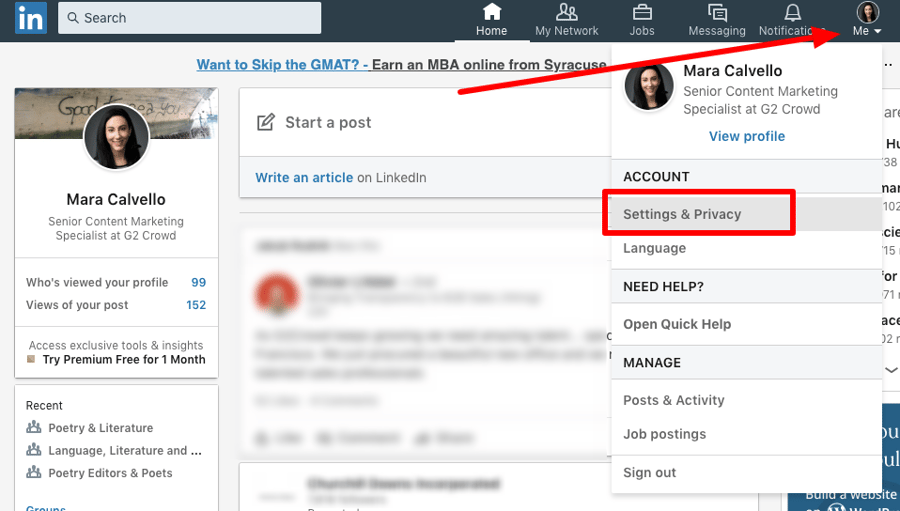The width and height of the screenshot is (900, 511).
Task: Expand the chevron at the right edge
Action: pyautogui.click(x=891, y=370)
